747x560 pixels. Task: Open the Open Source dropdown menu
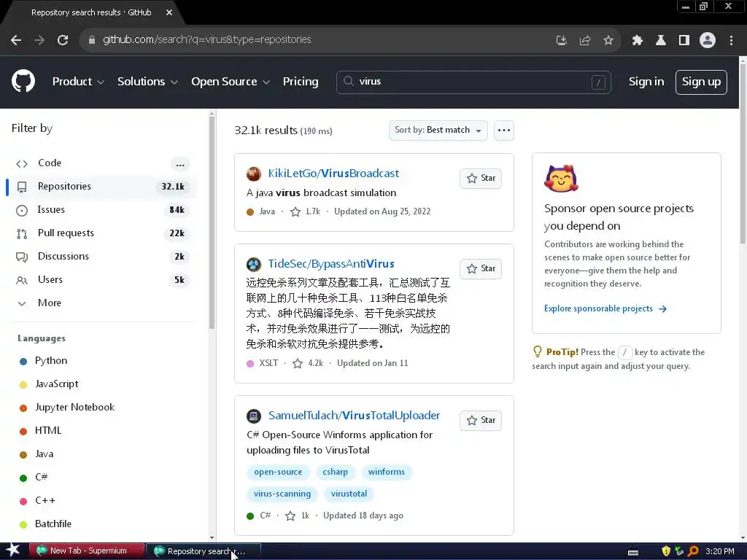(x=231, y=82)
